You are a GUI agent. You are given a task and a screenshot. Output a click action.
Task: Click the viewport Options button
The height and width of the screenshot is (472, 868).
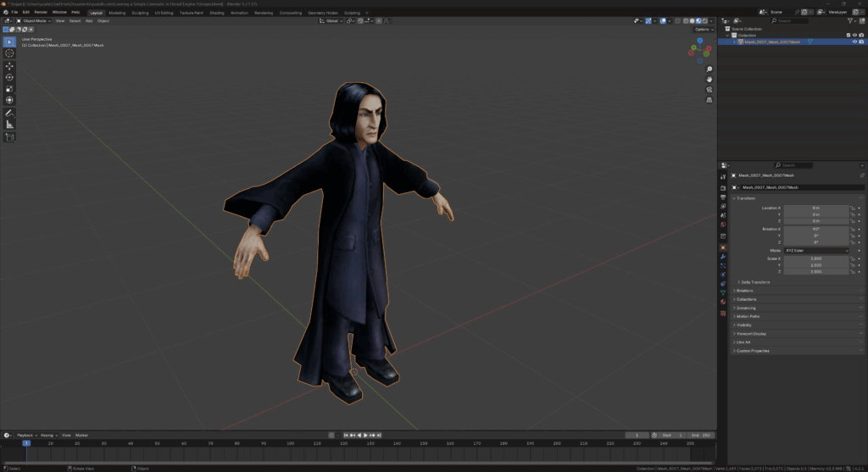[x=702, y=29]
